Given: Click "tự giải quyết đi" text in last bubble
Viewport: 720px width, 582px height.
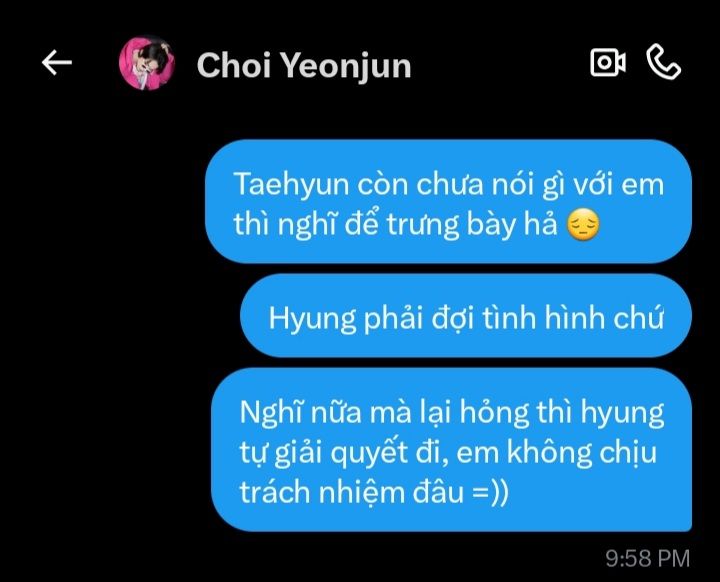Looking at the screenshot, I should 342,452.
